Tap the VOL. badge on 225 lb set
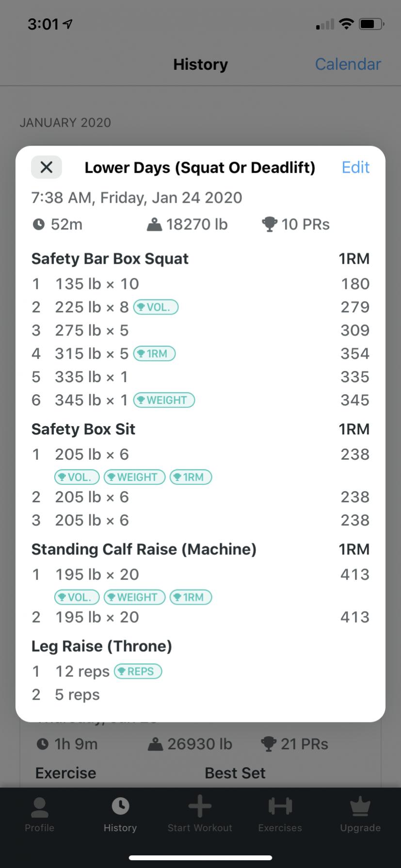Image resolution: width=401 pixels, height=868 pixels. click(156, 307)
